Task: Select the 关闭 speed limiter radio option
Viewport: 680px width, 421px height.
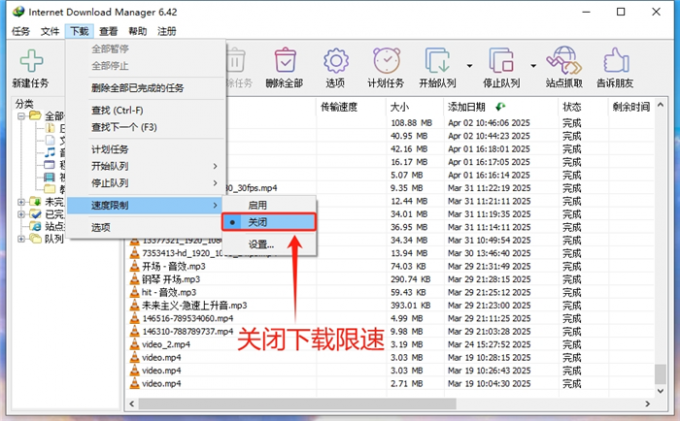Action: click(269, 222)
